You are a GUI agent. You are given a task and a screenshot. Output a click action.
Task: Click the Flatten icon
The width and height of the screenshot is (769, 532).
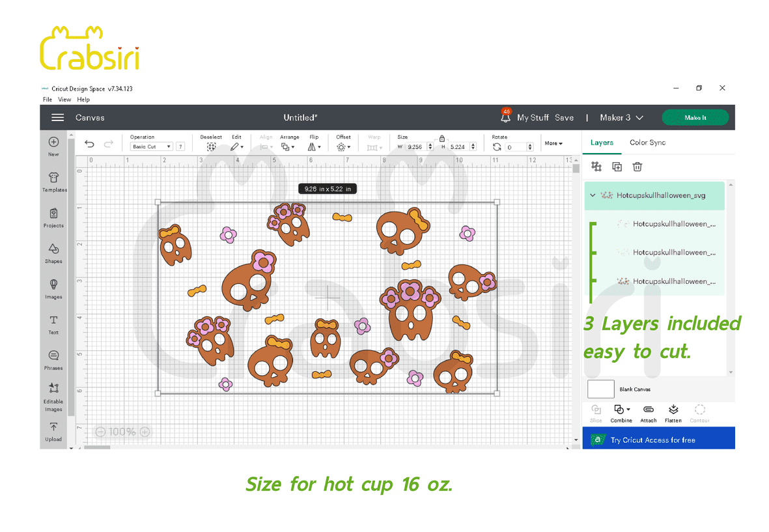point(673,413)
